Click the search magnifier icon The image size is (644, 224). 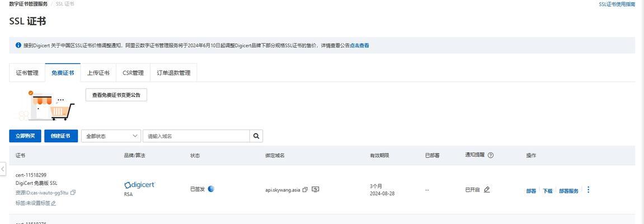(256, 136)
